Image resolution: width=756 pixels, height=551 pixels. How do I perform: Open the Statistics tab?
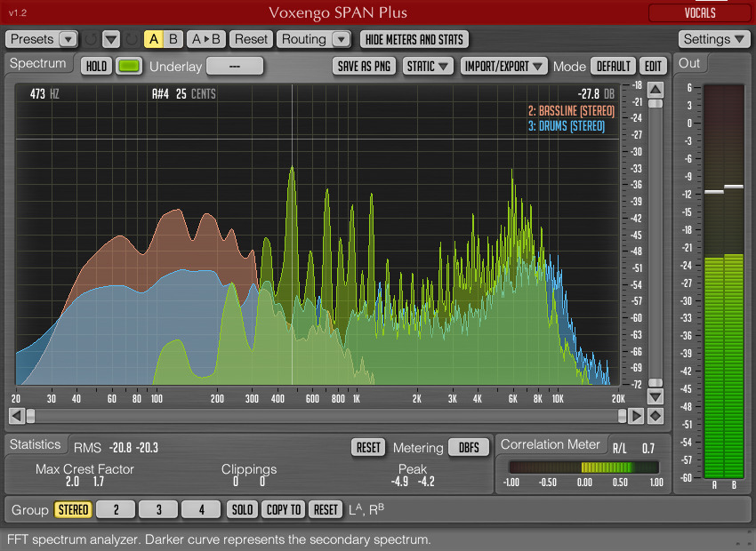36,444
